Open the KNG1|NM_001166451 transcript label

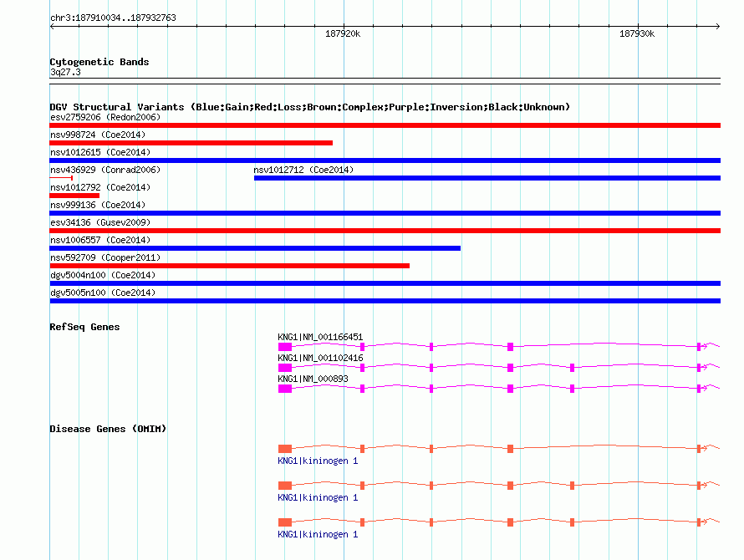coord(320,337)
